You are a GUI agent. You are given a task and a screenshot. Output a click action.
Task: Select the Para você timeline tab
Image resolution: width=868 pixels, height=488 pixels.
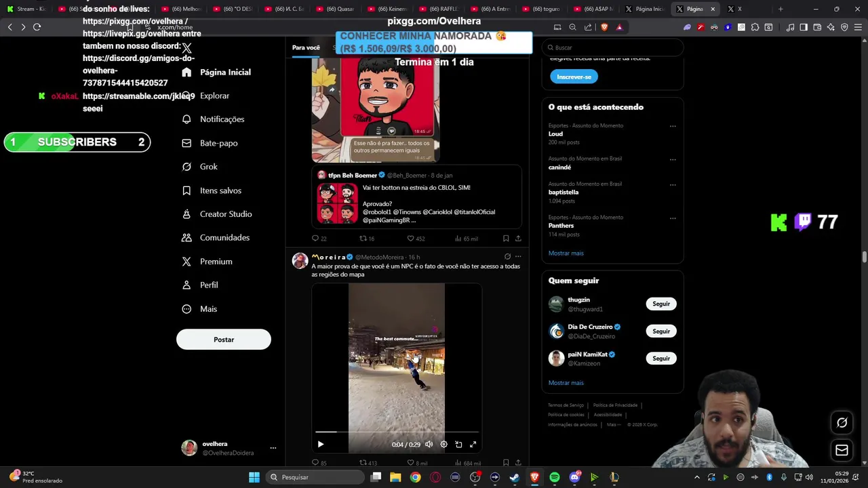click(306, 47)
